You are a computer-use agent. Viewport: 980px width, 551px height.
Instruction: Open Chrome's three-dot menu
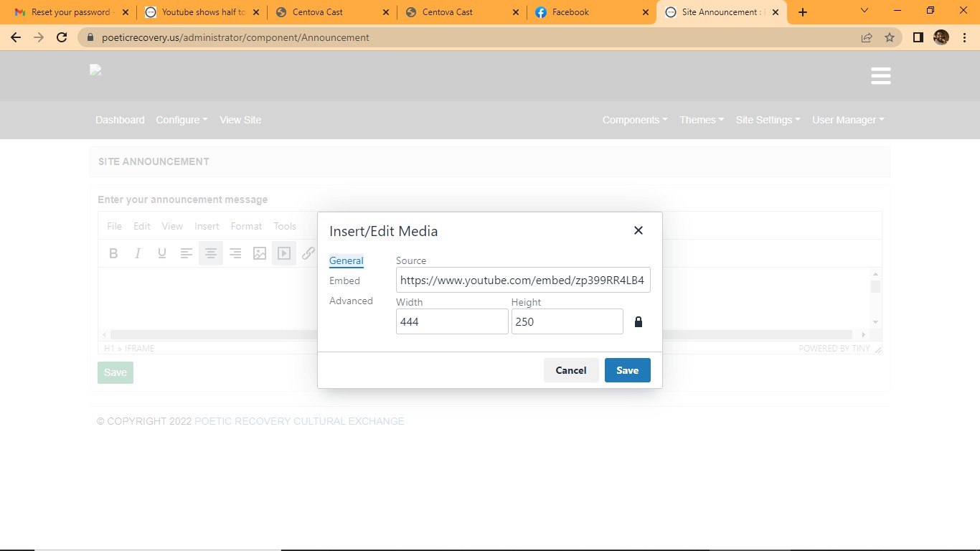click(x=964, y=37)
